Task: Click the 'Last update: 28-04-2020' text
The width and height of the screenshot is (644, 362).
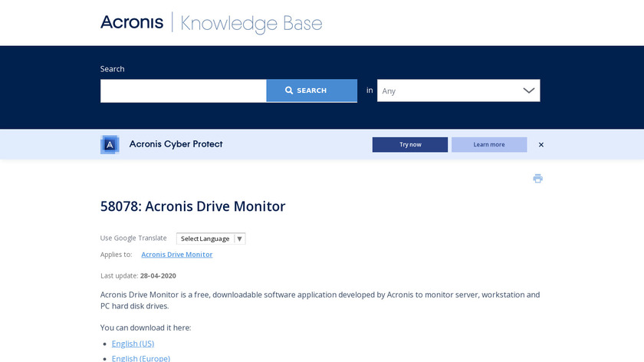Action: 139,275
